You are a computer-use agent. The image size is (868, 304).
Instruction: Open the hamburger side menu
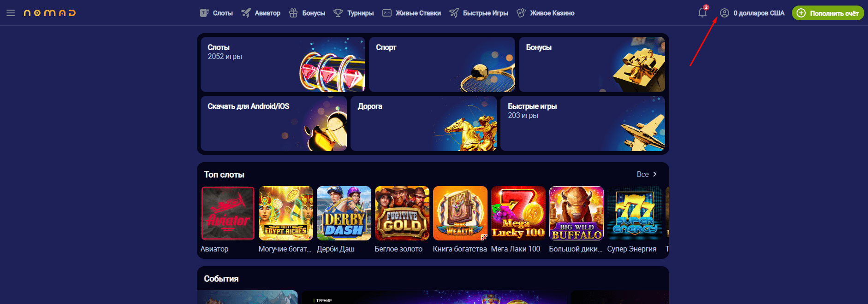11,13
